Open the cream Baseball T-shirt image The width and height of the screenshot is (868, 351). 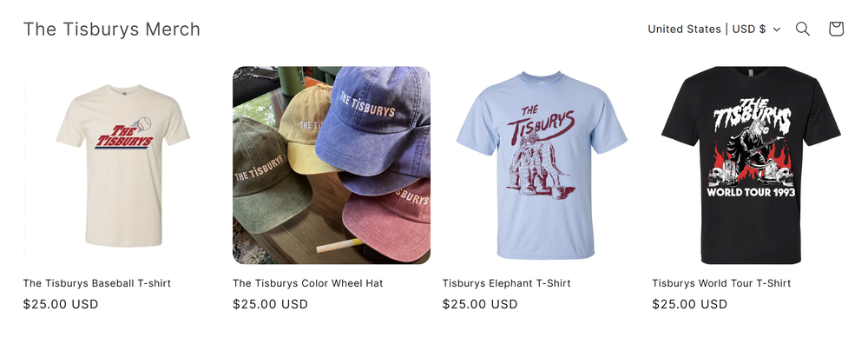point(122,165)
